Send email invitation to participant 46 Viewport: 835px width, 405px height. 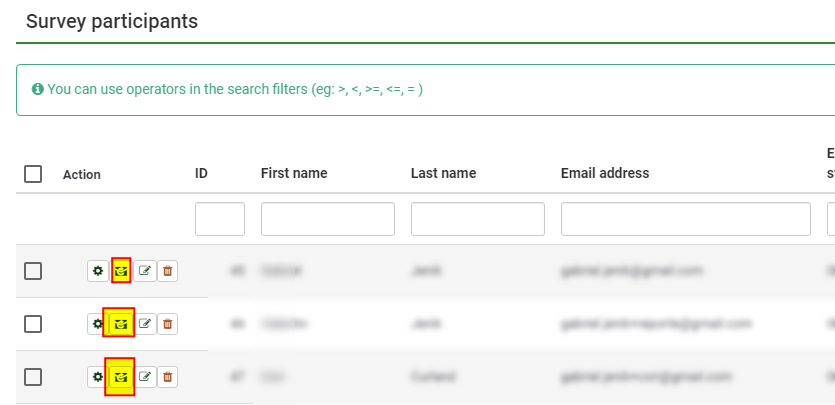click(x=120, y=323)
